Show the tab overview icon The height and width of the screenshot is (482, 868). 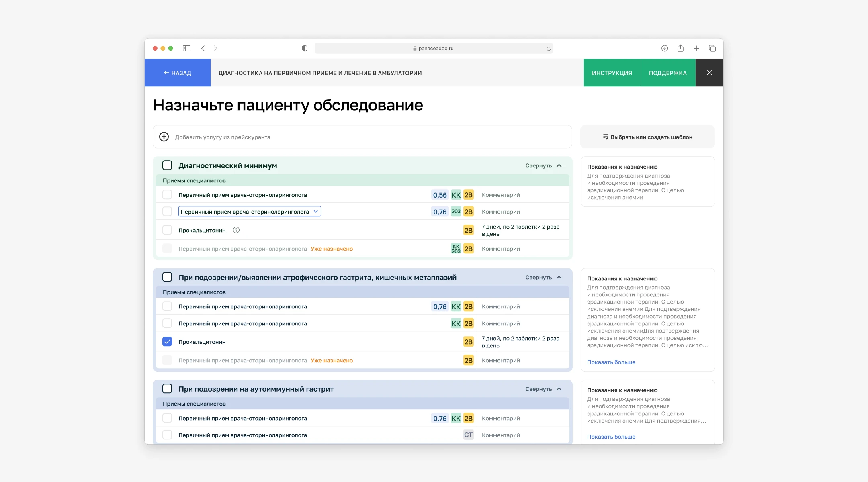tap(712, 48)
